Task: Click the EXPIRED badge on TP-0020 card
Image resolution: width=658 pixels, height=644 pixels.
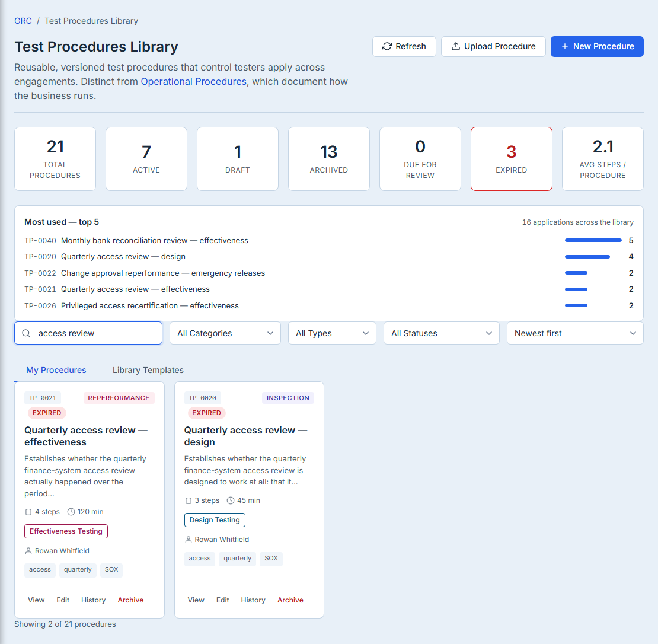Action: (206, 413)
